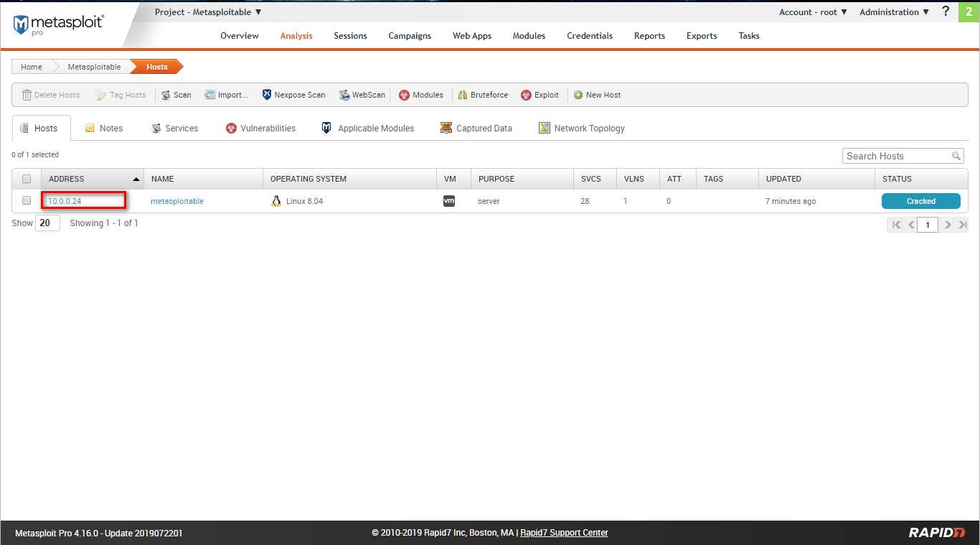
Task: Click the Exploit toolbar button
Action: 540,95
